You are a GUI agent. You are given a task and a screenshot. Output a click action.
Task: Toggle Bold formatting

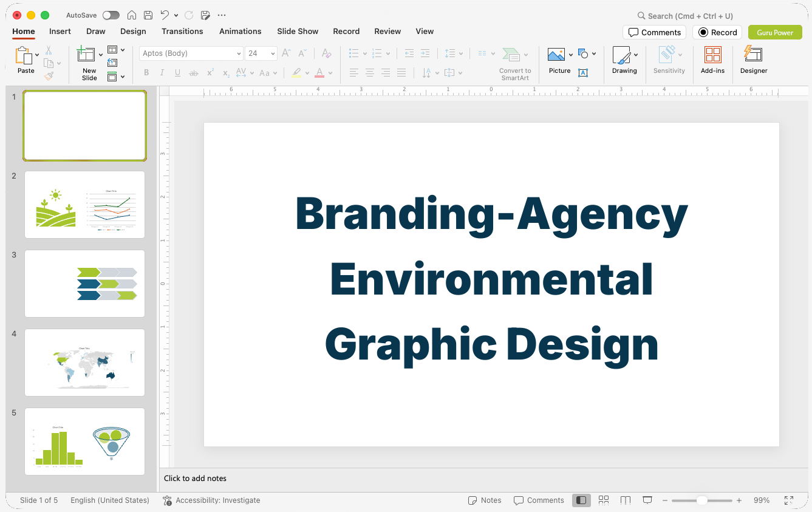146,73
